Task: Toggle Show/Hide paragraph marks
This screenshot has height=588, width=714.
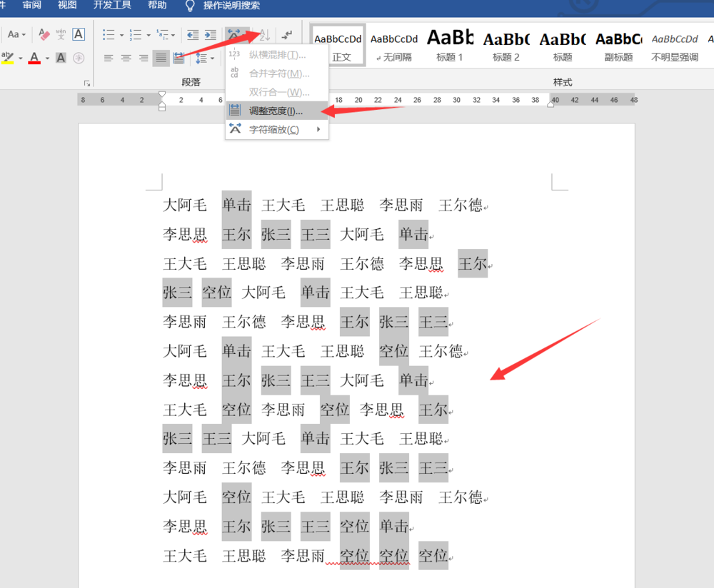Action: [x=287, y=34]
